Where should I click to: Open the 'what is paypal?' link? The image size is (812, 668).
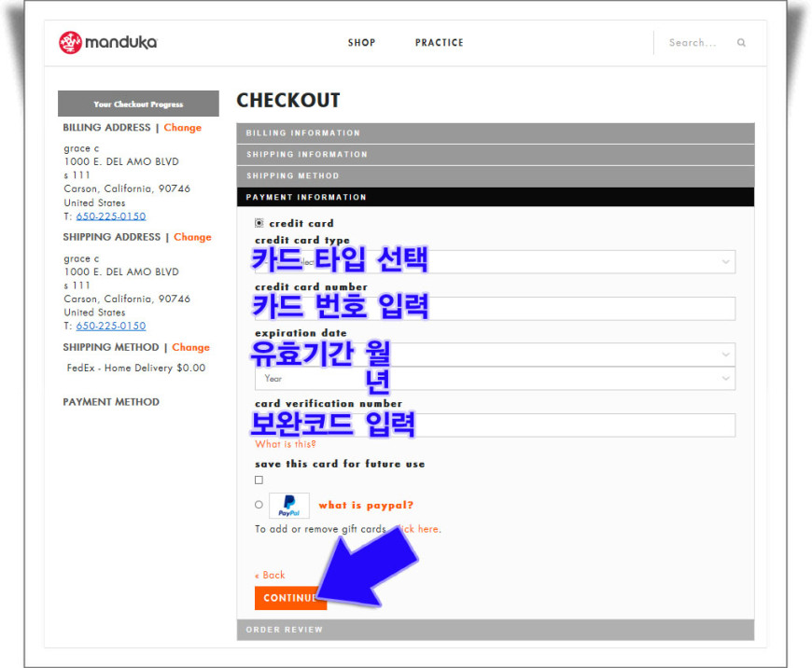tap(366, 505)
